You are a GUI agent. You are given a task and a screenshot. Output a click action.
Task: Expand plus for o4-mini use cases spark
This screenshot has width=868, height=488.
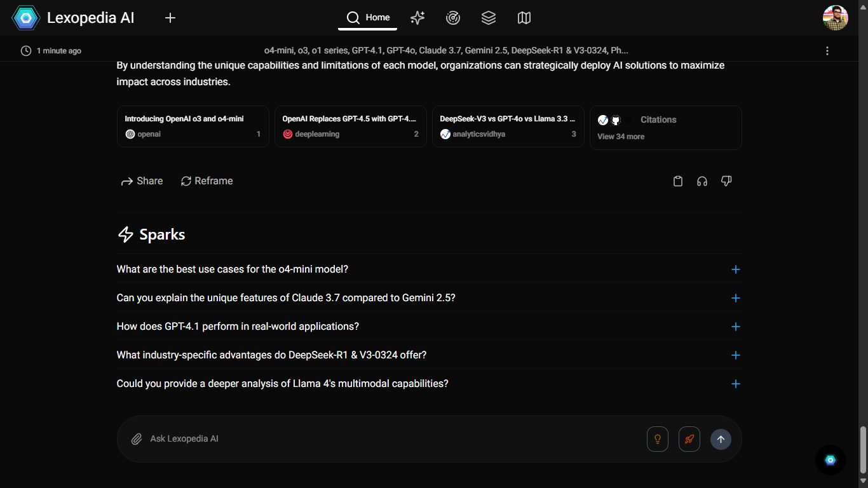point(736,269)
